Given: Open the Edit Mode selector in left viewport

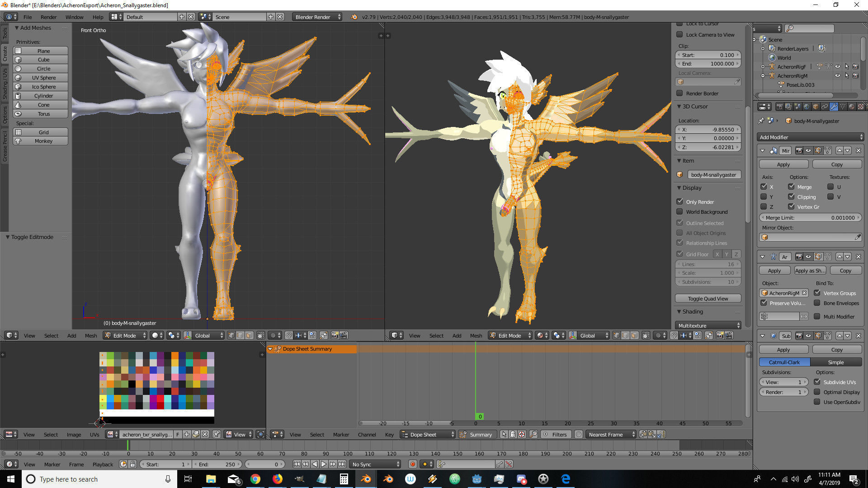Looking at the screenshot, I should pos(125,335).
